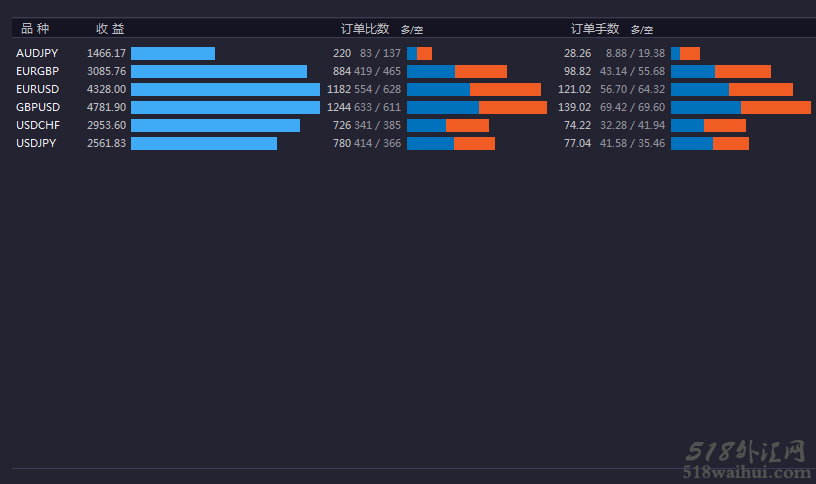The height and width of the screenshot is (484, 816).
Task: Click the EURGBP lot total 98.82
Action: click(x=577, y=71)
